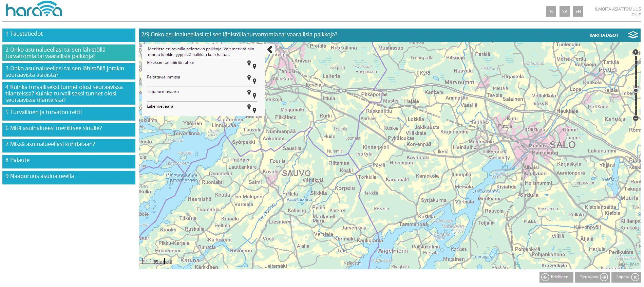Click the SAUVO label on the map
The image size is (644, 287).
(296, 173)
